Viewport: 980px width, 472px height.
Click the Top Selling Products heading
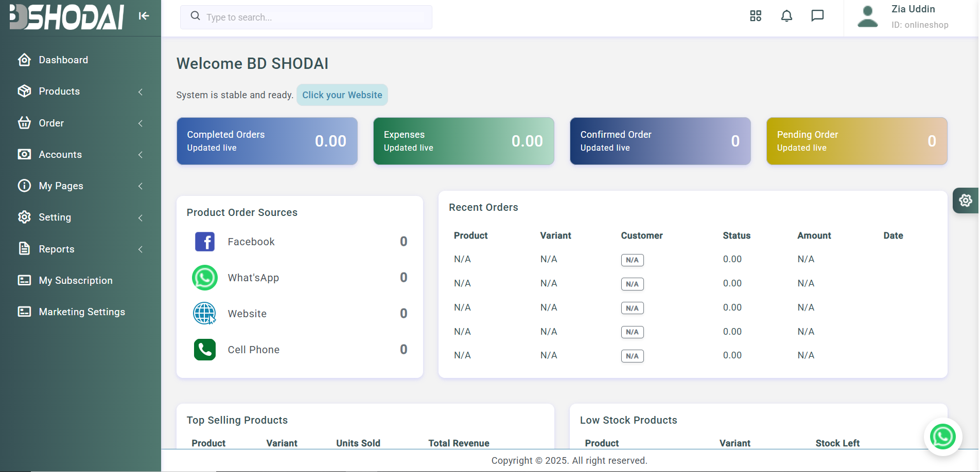(x=237, y=420)
